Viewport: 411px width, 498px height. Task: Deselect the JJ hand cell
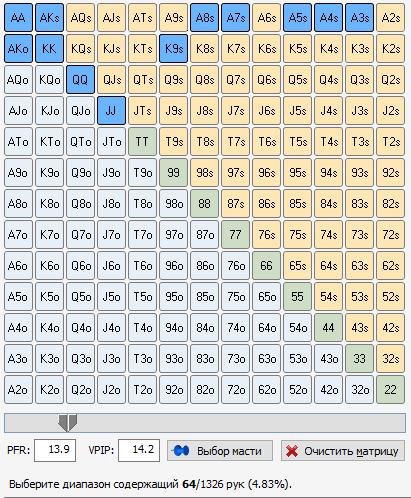tap(111, 111)
